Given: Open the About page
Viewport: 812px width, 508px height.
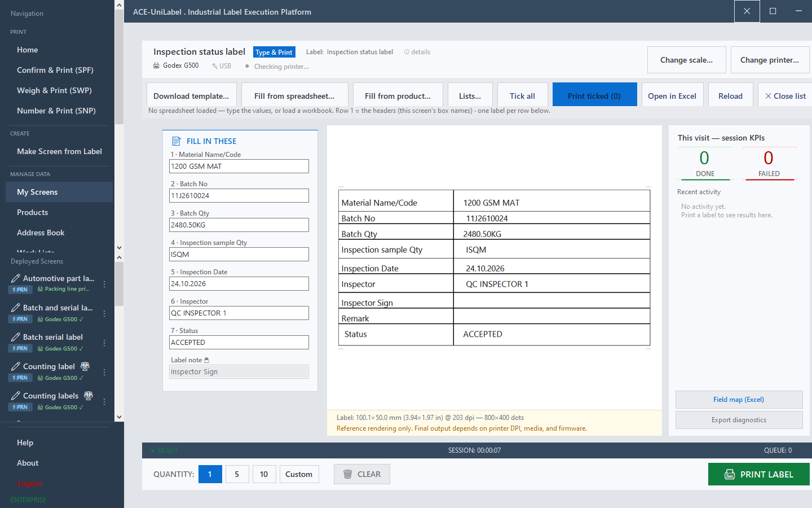Looking at the screenshot, I should (x=28, y=463).
